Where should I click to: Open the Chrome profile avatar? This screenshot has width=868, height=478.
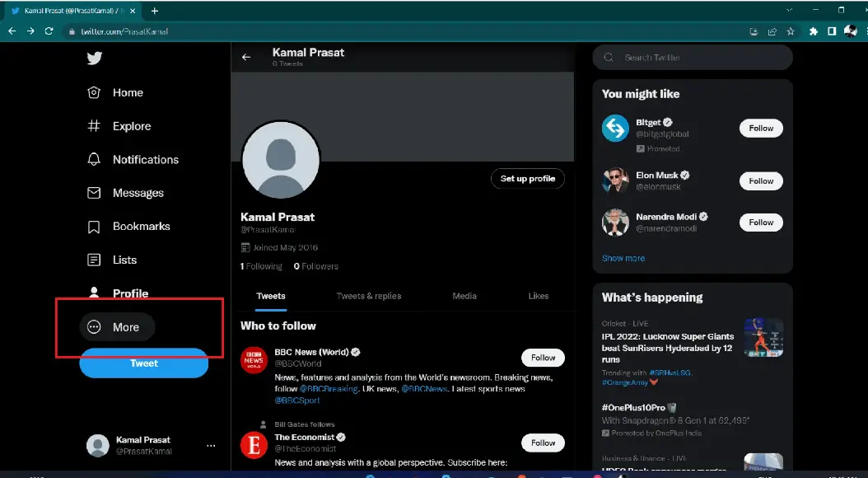(850, 31)
